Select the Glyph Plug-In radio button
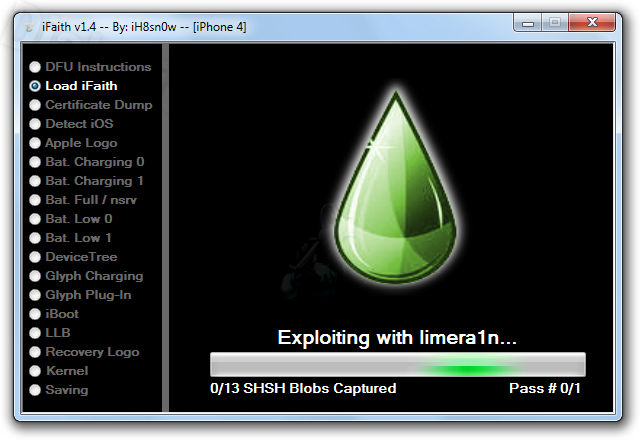 coord(35,295)
